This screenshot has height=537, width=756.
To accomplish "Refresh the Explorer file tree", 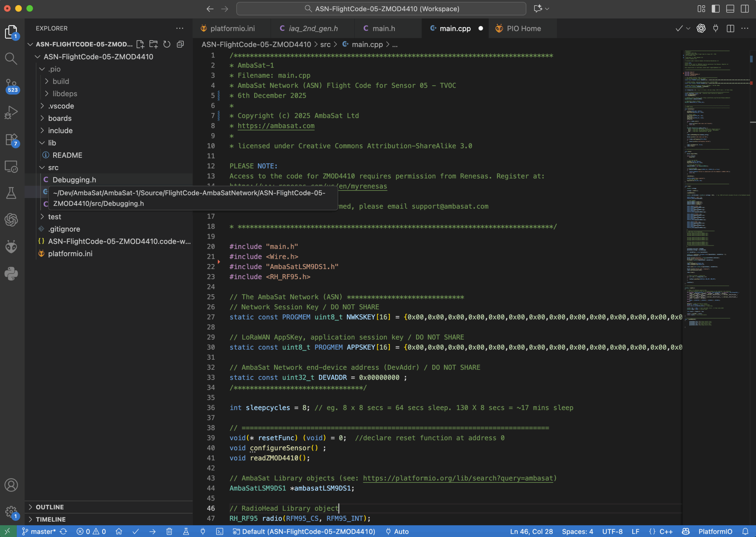I will click(x=167, y=44).
